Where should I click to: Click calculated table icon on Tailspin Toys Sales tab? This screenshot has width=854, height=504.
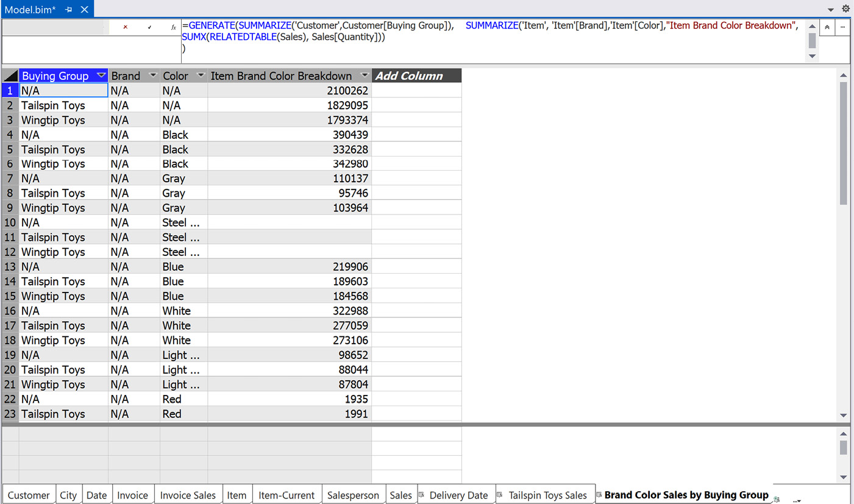point(500,495)
